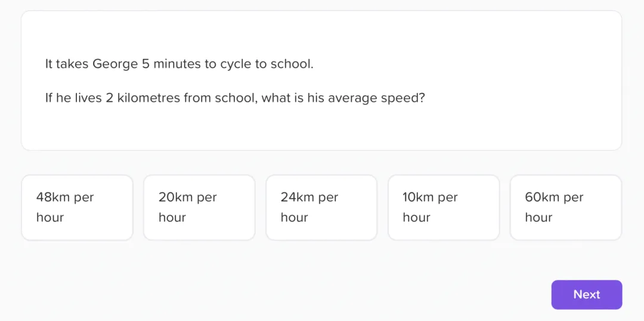Screen dimensions: 644x321
Task: Click "school." ending the first sentence
Action: click(x=292, y=64)
